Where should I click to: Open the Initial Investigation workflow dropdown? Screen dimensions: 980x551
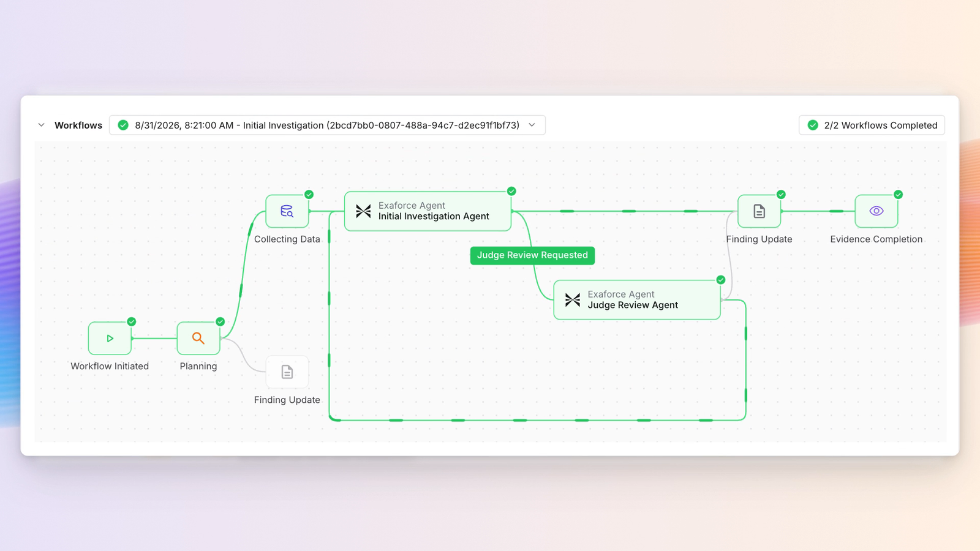[x=327, y=125]
